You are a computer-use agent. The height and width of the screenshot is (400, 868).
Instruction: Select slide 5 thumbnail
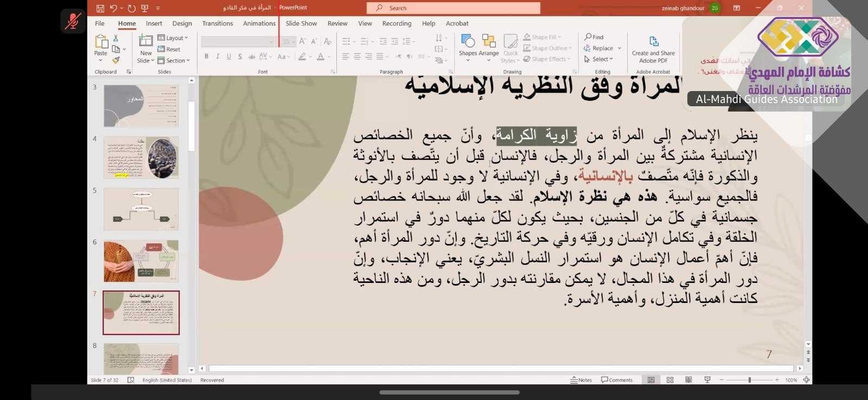coord(141,209)
